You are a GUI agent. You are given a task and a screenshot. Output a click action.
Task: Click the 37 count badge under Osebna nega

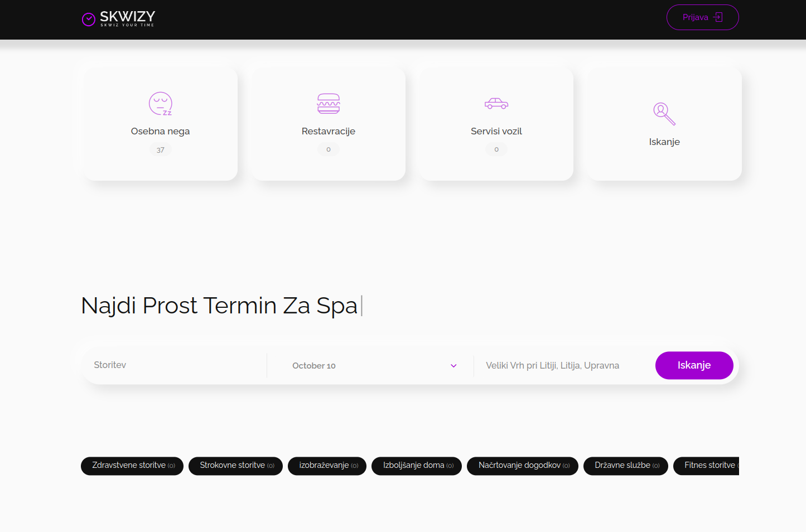click(x=160, y=149)
